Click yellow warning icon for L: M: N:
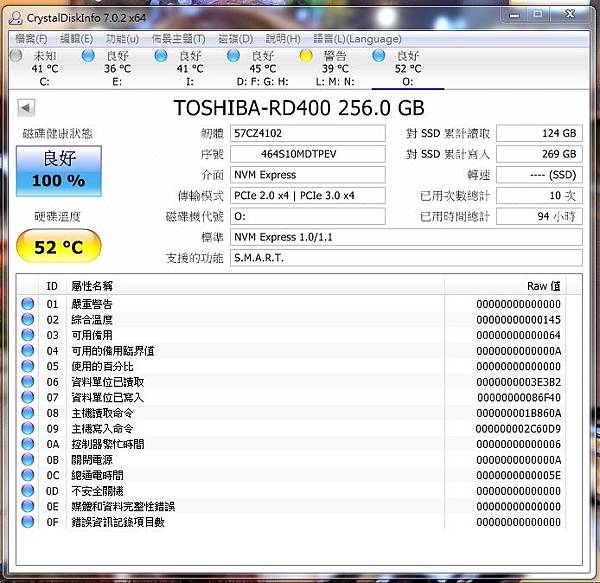Viewport: 600px width, 583px height. [306, 56]
